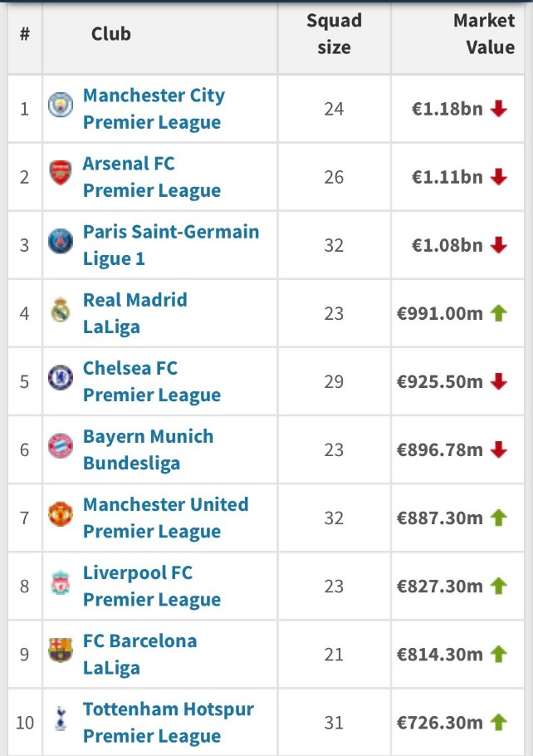The height and width of the screenshot is (756, 533).
Task: Click the Club column header
Action: pyautogui.click(x=111, y=34)
